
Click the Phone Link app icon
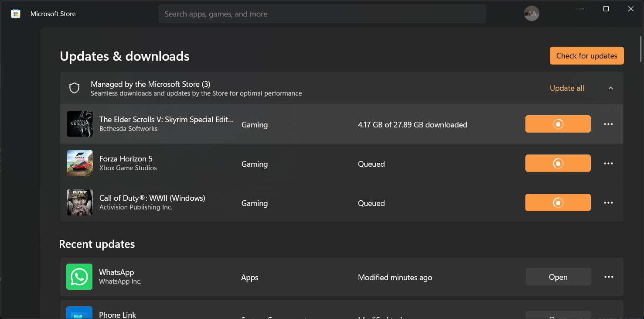[79, 312]
